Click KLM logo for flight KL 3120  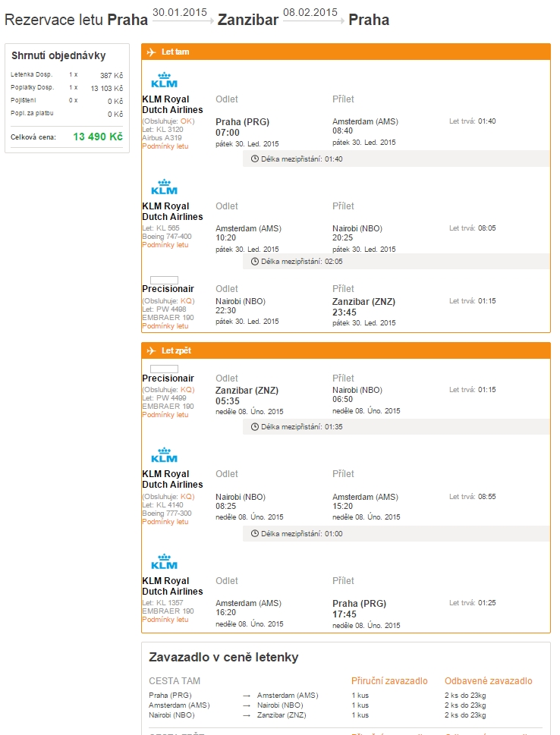tap(164, 80)
